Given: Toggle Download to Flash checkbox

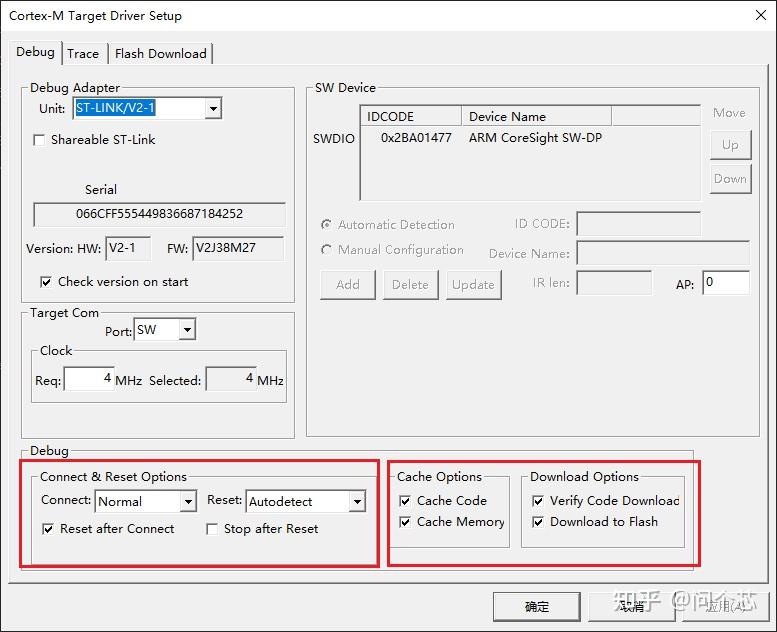Looking at the screenshot, I should point(538,521).
